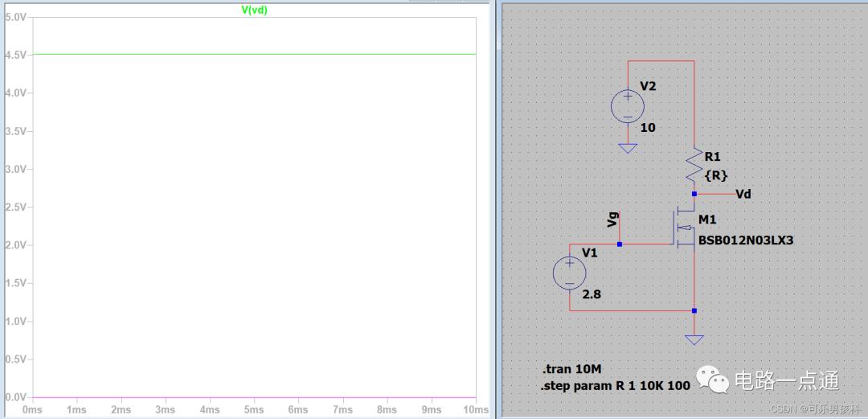Click the junction dot at Vd node
This screenshot has height=419, width=868.
tap(694, 194)
